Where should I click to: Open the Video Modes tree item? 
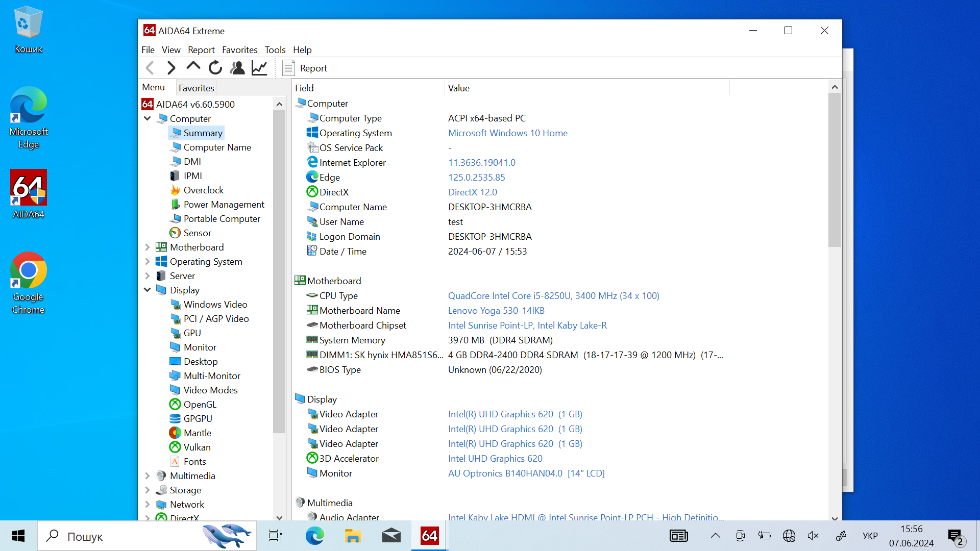tap(210, 390)
